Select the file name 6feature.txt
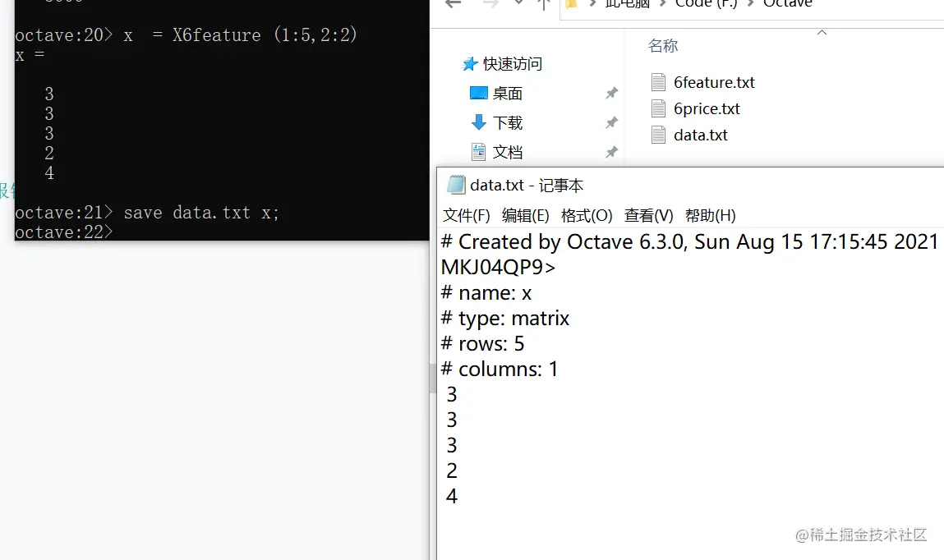The width and height of the screenshot is (944, 560). point(714,82)
